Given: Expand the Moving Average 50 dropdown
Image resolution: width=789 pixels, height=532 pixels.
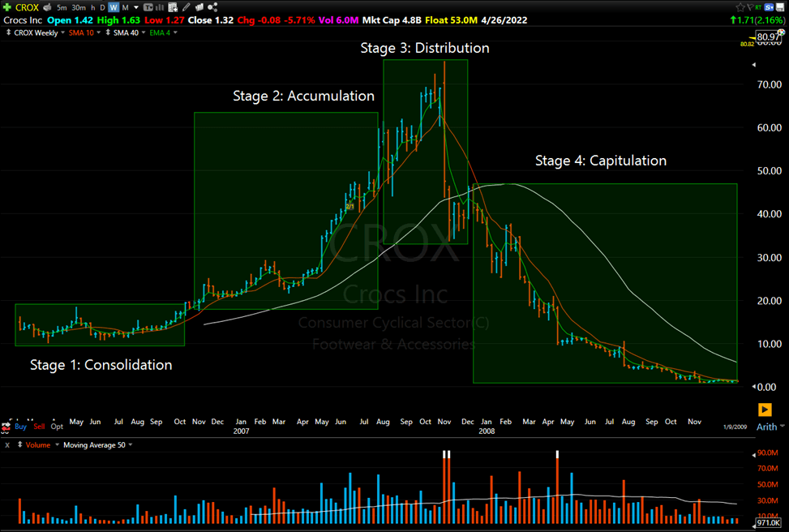Looking at the screenshot, I should coord(131,444).
